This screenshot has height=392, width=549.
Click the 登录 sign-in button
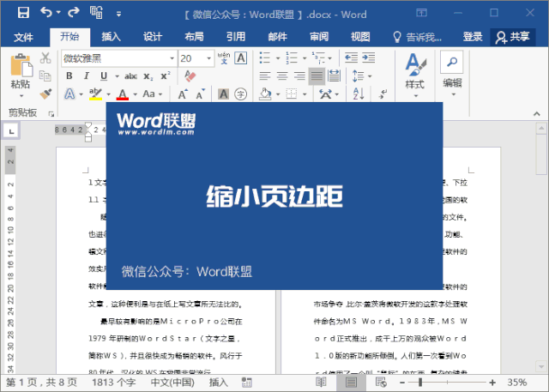point(473,37)
